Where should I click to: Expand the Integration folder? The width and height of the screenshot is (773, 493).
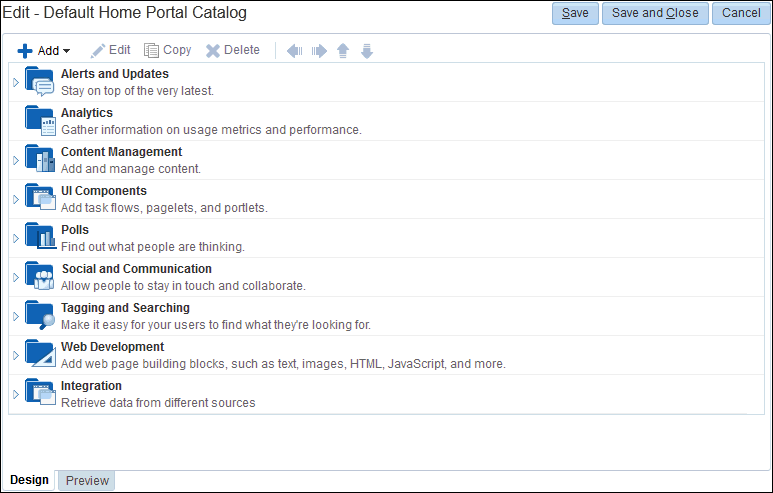click(x=16, y=394)
